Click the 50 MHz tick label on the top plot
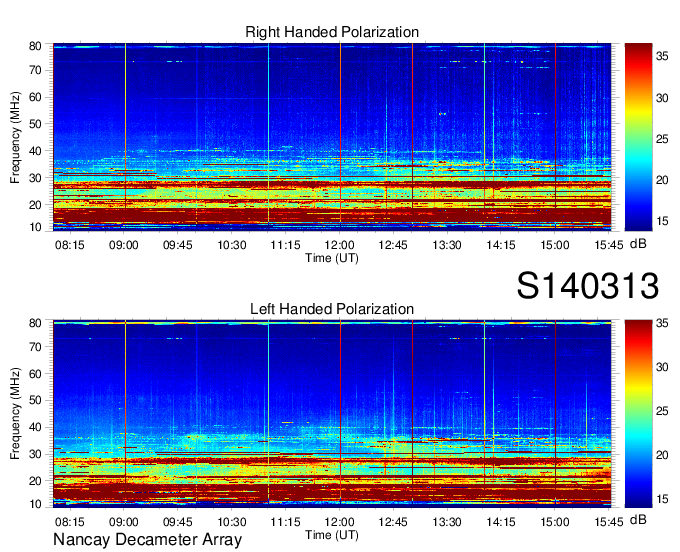680x552 pixels. point(35,124)
